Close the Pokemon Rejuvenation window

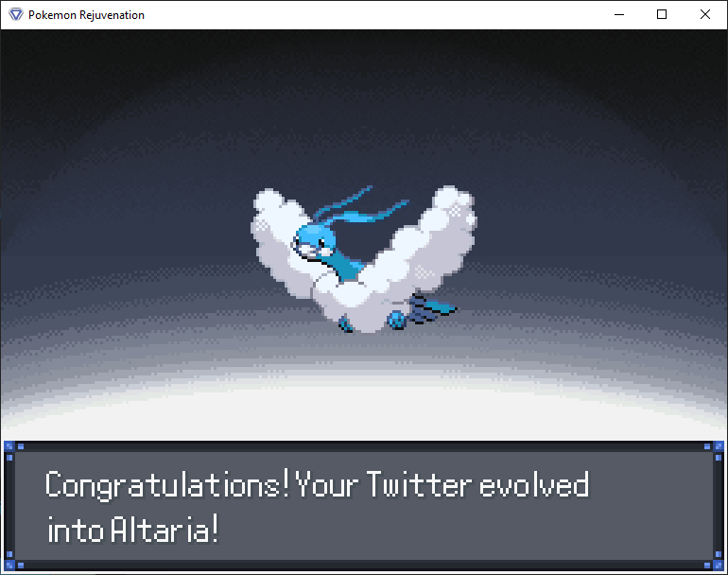point(704,14)
